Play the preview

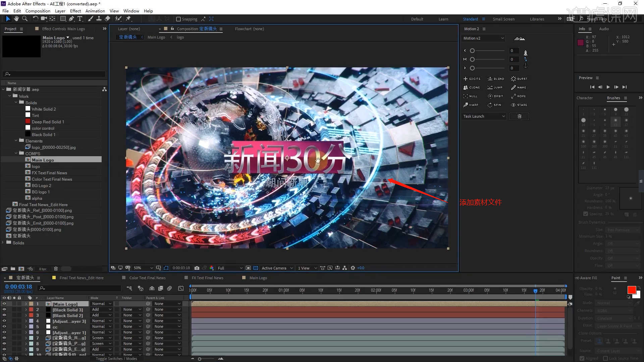pos(608,87)
